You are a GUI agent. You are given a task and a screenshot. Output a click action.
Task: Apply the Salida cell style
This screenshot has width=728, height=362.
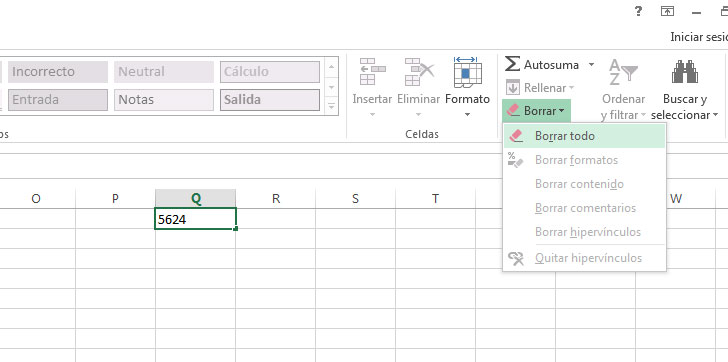[270, 100]
